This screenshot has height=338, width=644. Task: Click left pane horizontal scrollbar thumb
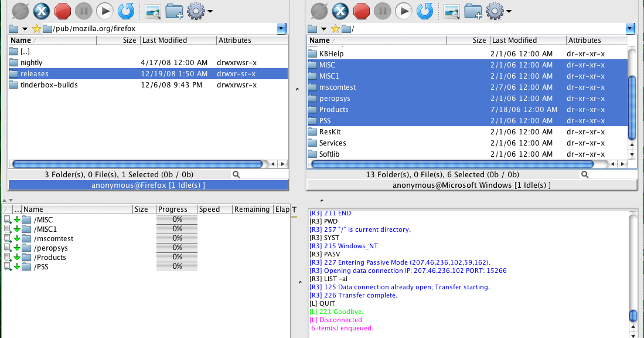click(138, 164)
